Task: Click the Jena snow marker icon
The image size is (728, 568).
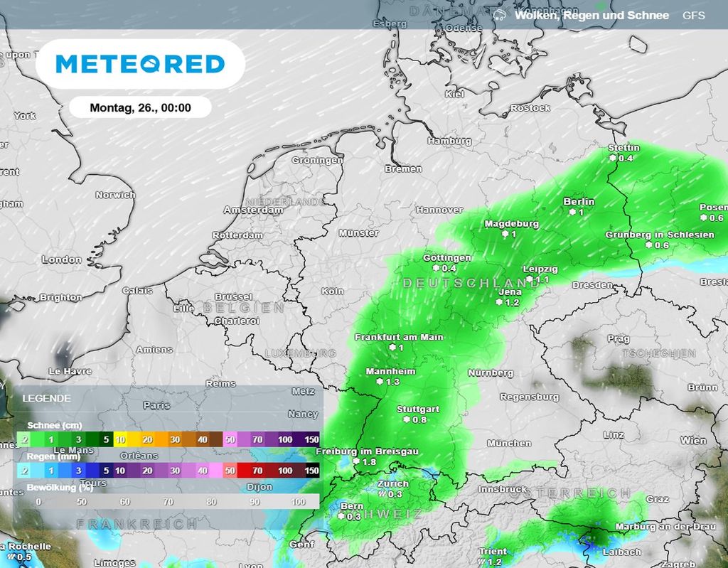Action: (499, 302)
